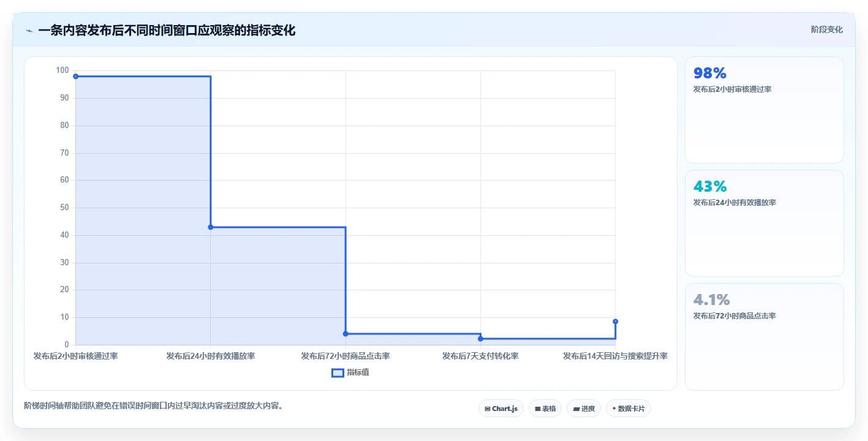Click the data point at value 43
The height and width of the screenshot is (441, 868).
tap(211, 227)
